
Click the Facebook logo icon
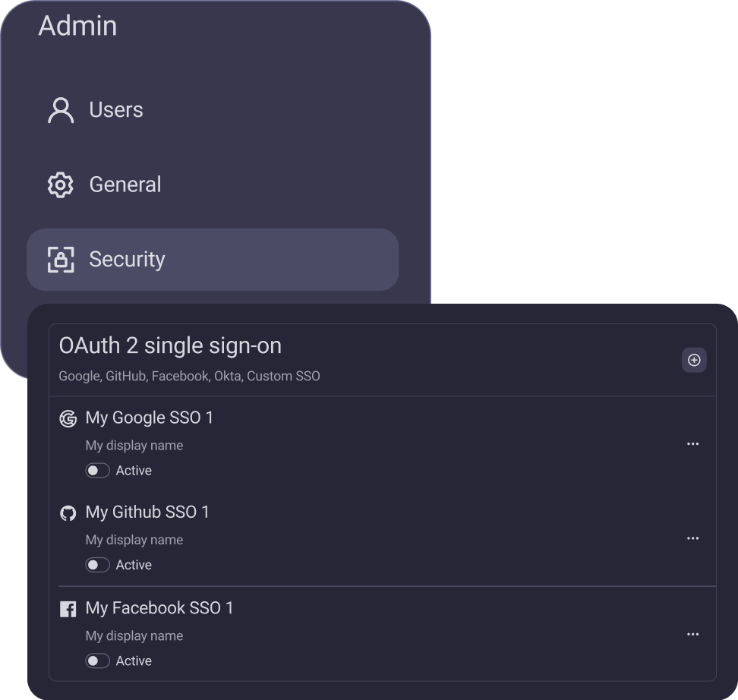pos(68,609)
